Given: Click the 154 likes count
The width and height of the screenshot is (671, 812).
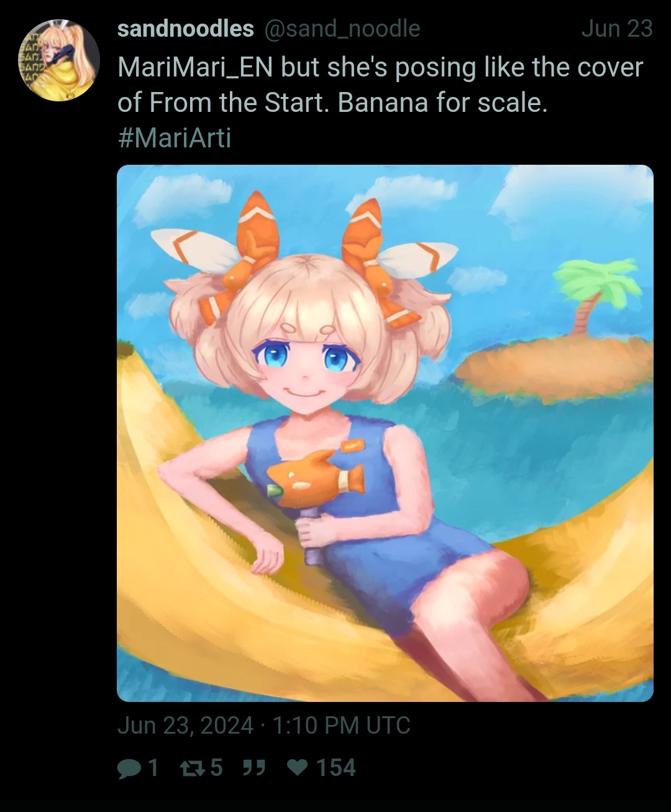Looking at the screenshot, I should [336, 768].
